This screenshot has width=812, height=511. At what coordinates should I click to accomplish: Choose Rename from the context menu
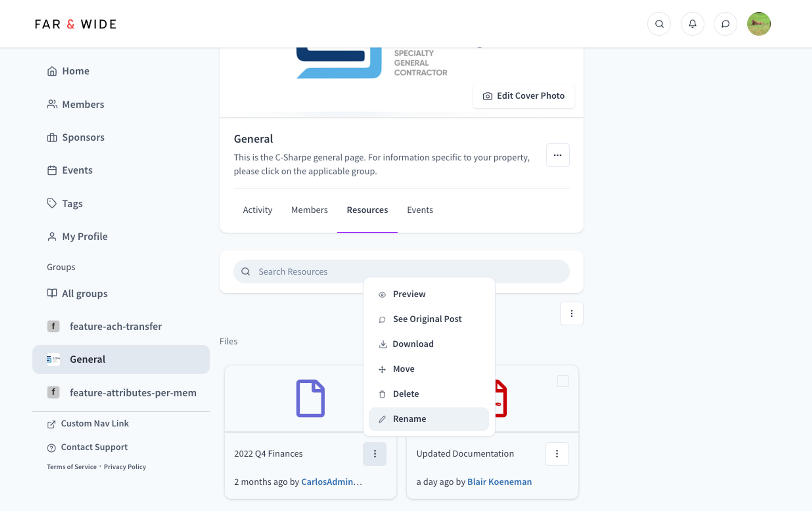[428, 419]
